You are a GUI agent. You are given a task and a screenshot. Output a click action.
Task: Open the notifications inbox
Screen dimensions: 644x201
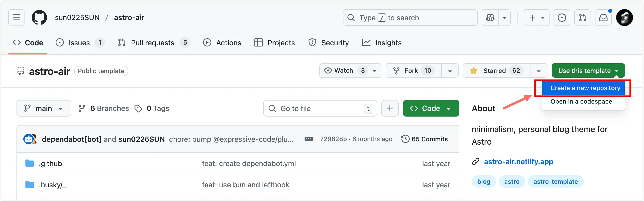pyautogui.click(x=603, y=17)
